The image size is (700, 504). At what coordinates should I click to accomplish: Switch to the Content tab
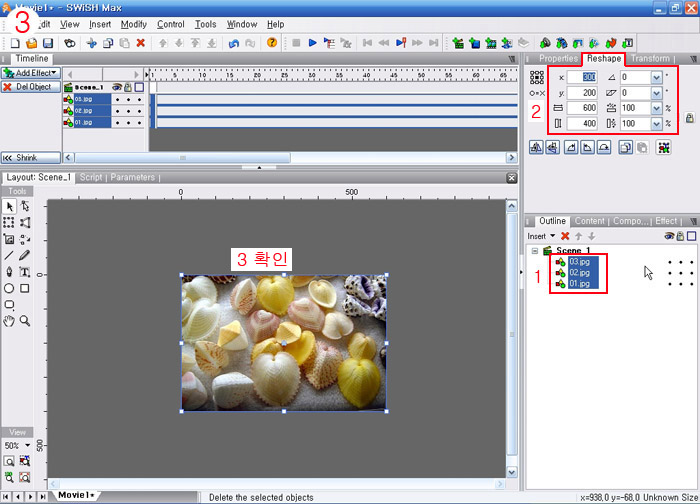point(589,221)
